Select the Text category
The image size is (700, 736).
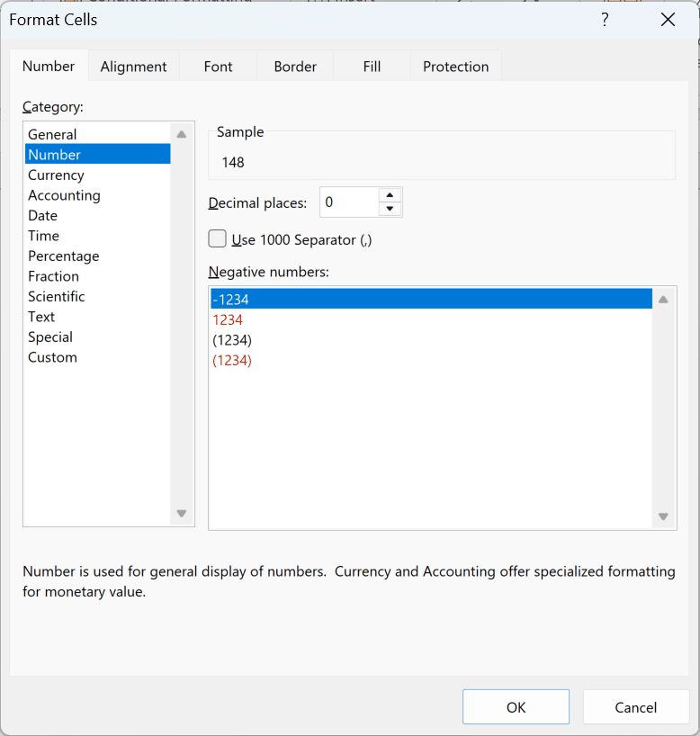coord(98,317)
